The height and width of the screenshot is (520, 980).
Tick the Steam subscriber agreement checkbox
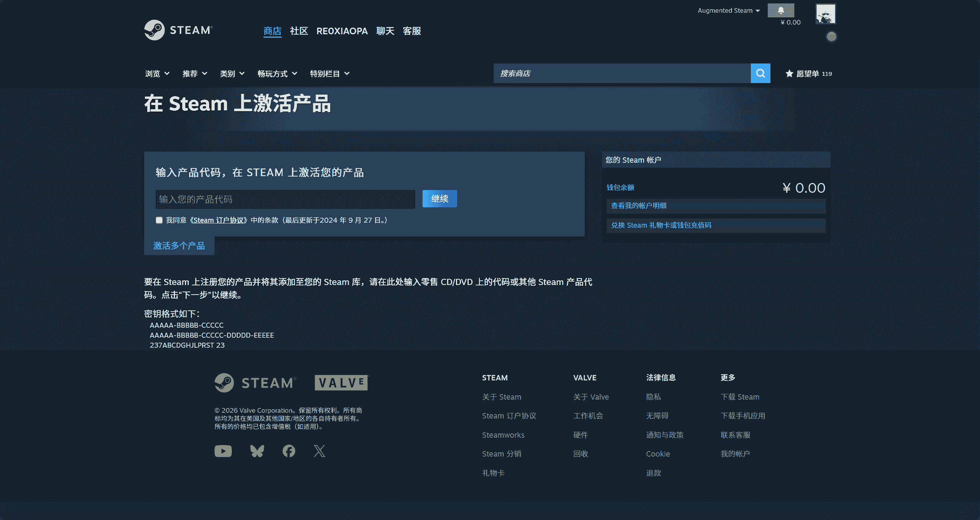coord(159,220)
